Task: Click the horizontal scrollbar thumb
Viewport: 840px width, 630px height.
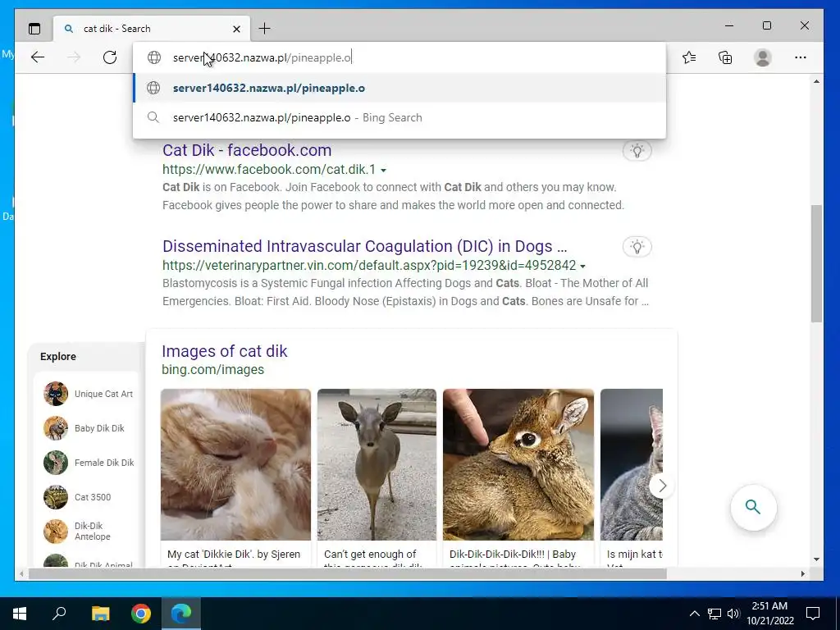Action: [347, 573]
